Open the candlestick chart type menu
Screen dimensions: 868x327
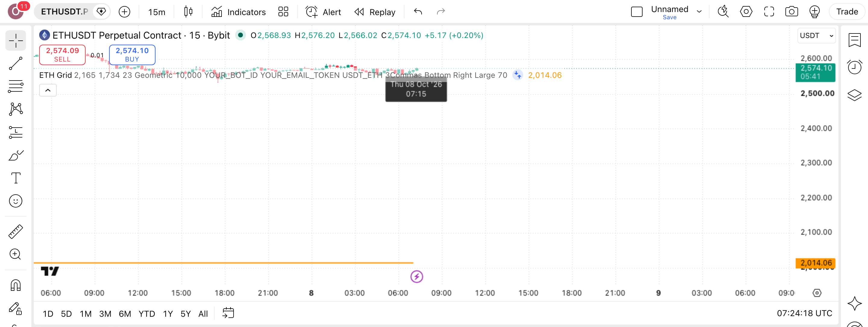pos(188,12)
